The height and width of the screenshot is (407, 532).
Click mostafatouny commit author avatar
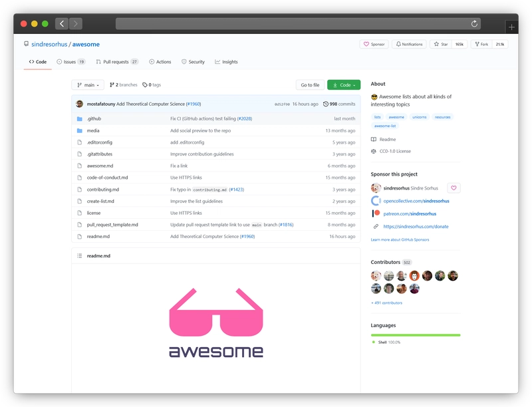[x=79, y=104]
